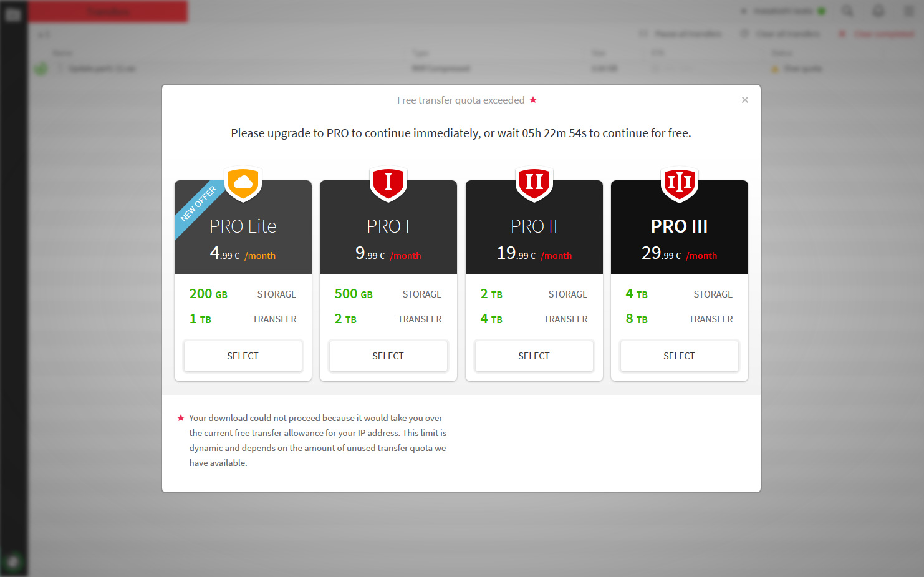Click the 500 GB storage value

coord(354,294)
